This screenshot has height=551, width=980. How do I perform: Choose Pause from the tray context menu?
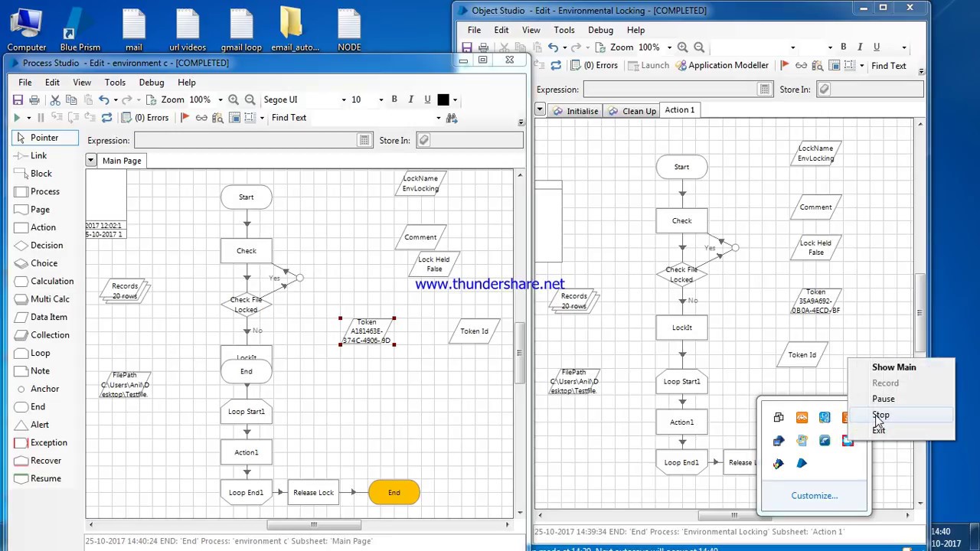click(x=883, y=399)
